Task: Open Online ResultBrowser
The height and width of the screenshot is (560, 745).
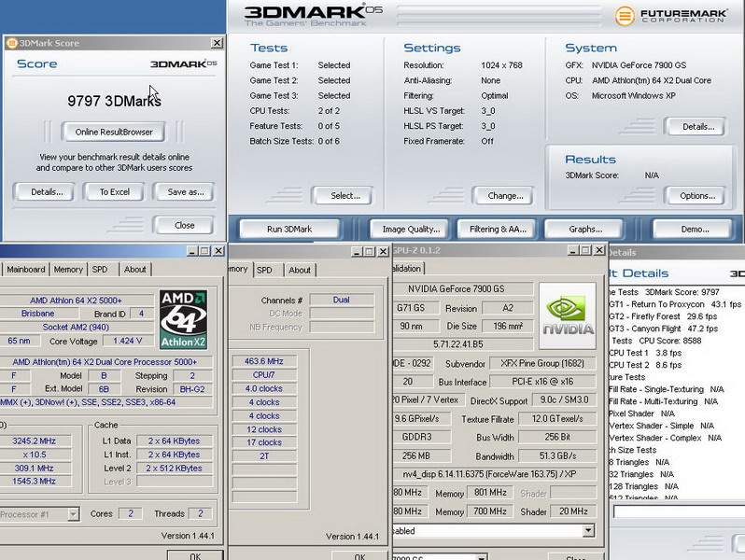Action: coord(114,132)
